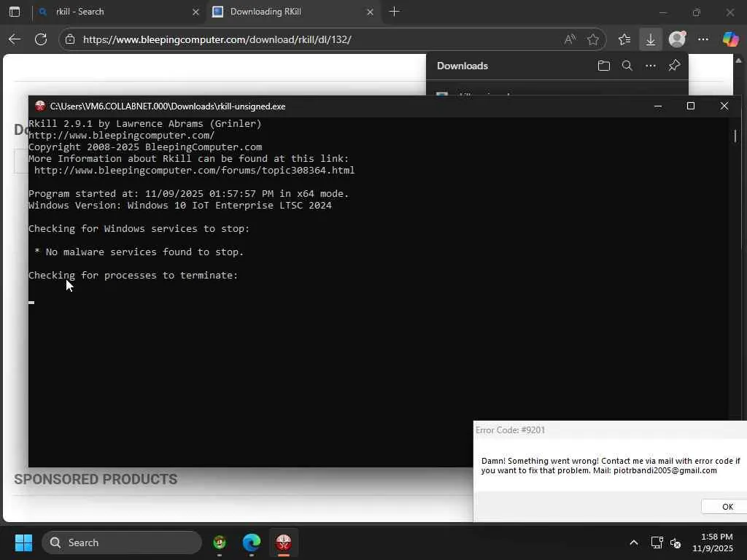The width and height of the screenshot is (747, 560).
Task: Open a new browser tab
Action: coord(394,12)
